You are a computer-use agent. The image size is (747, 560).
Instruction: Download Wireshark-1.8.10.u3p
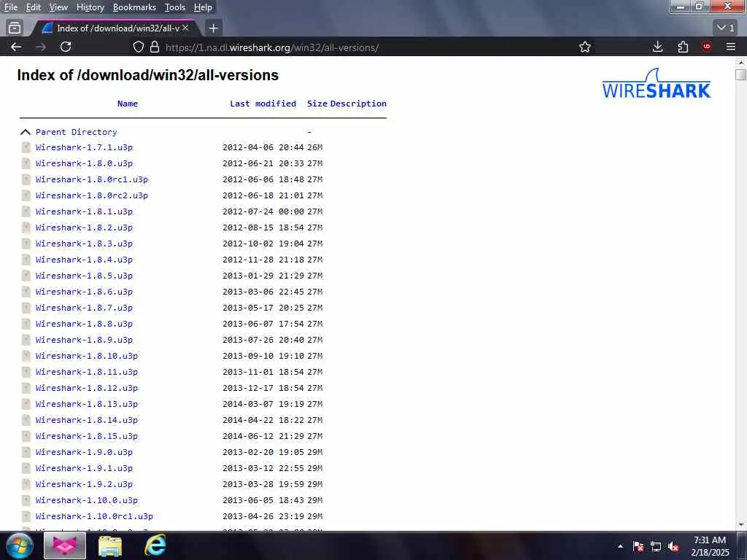pyautogui.click(x=87, y=356)
